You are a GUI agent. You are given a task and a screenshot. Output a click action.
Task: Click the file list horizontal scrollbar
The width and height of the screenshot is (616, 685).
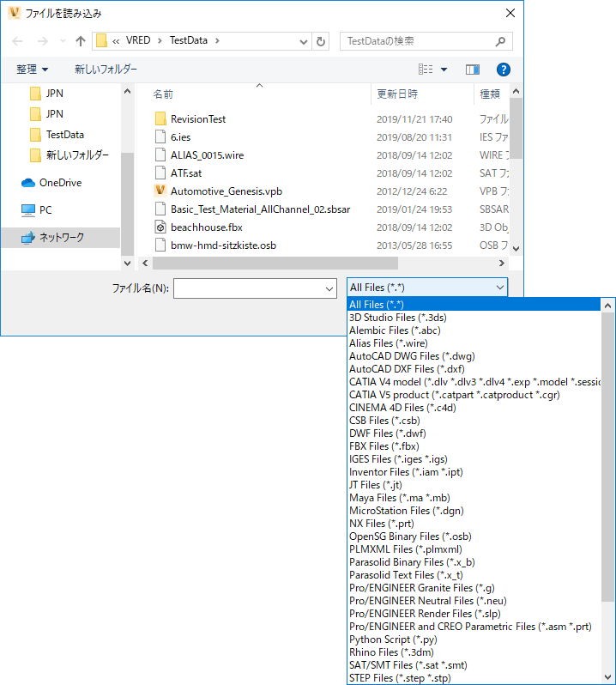(x=275, y=263)
